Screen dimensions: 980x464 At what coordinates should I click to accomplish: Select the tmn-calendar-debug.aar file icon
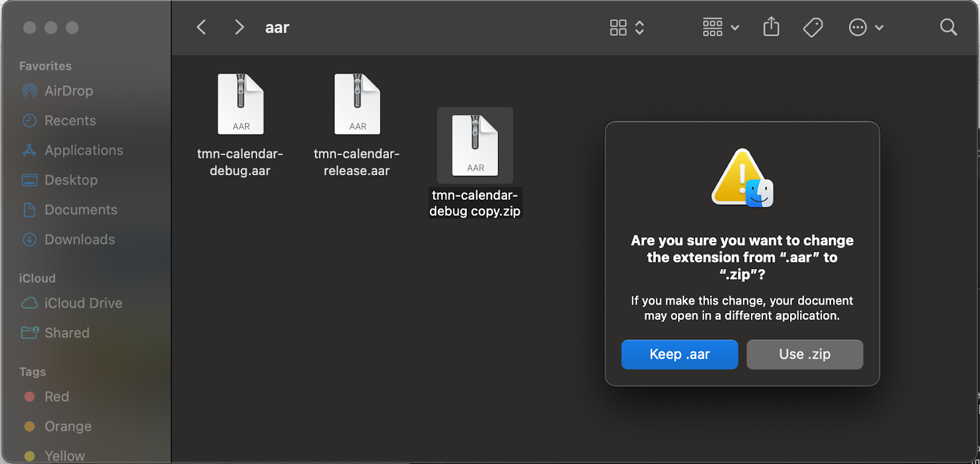click(241, 104)
